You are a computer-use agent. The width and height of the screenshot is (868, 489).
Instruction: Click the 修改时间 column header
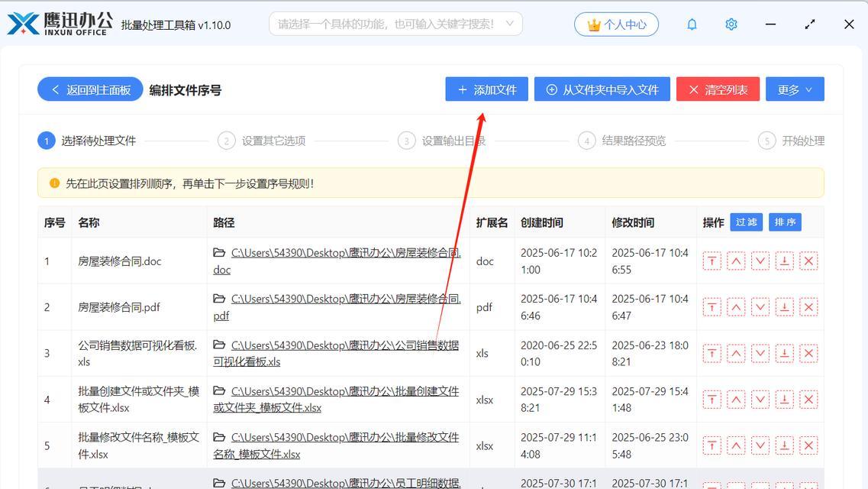click(x=633, y=222)
